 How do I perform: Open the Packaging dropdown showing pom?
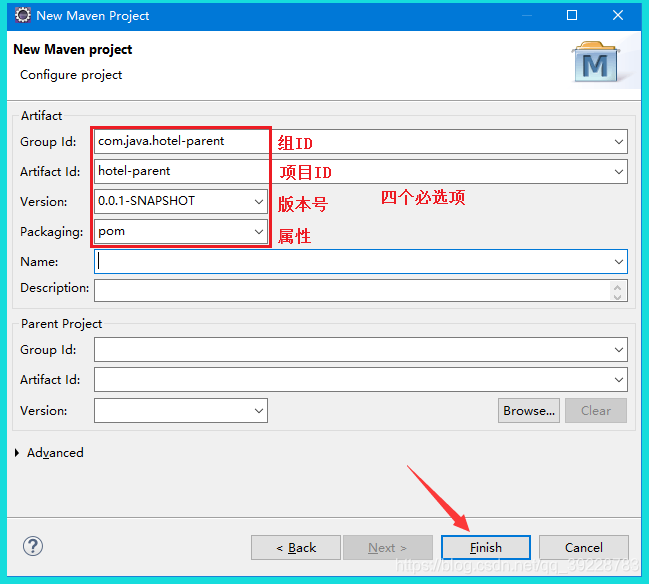point(259,231)
